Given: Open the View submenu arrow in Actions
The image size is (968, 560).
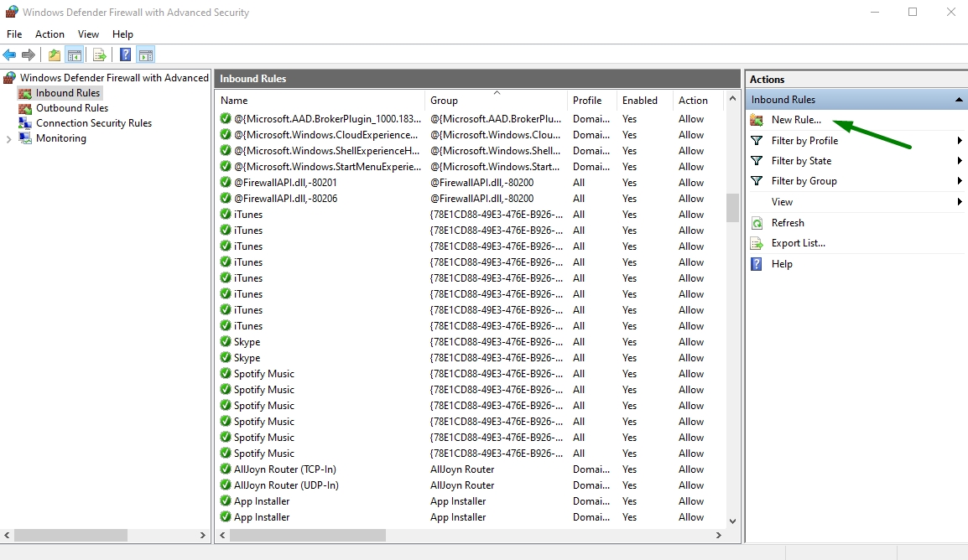Looking at the screenshot, I should pyautogui.click(x=960, y=202).
